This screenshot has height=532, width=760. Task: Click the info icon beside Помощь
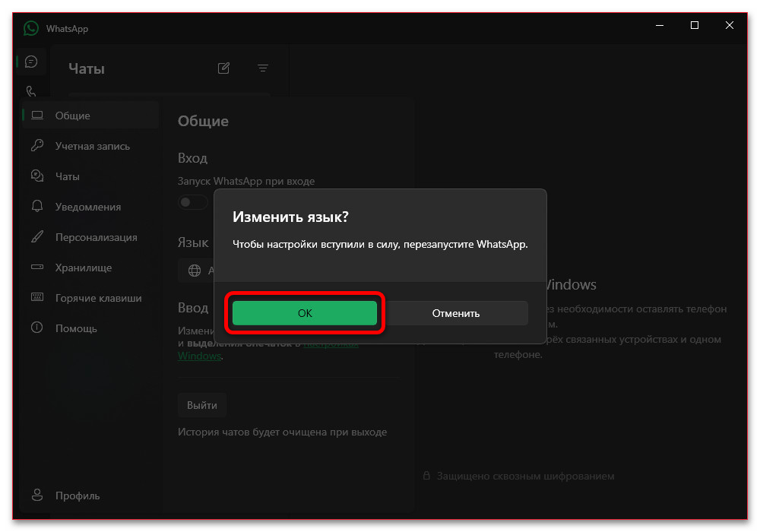tap(36, 328)
